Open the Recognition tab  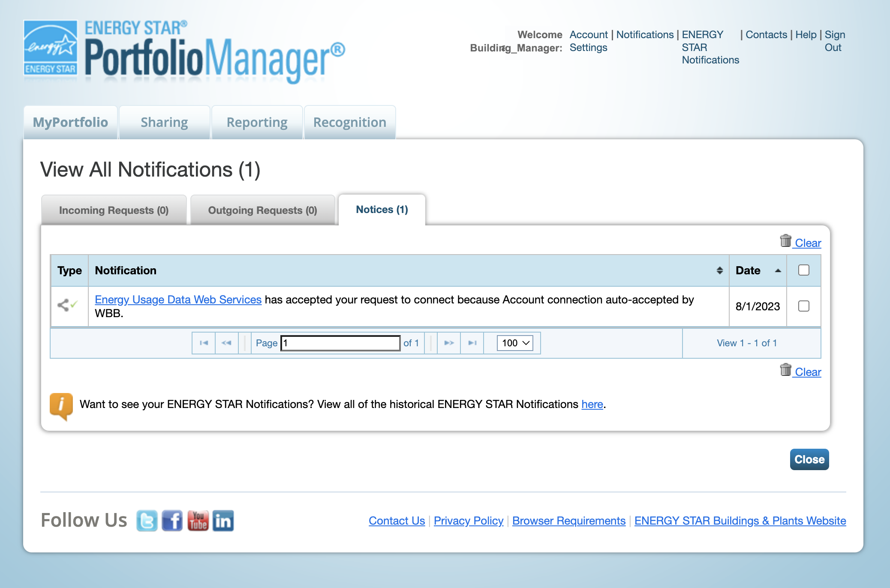350,123
